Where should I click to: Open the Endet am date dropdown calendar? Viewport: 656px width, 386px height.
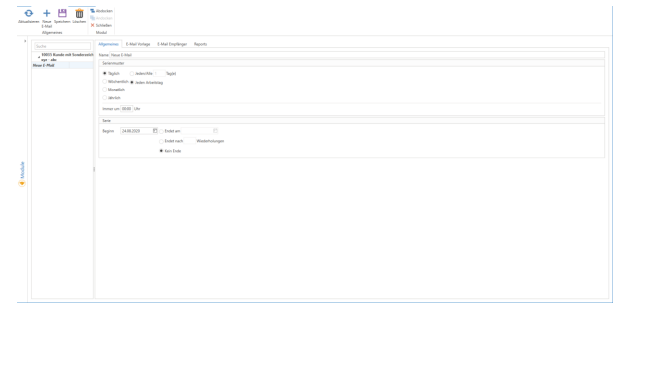click(215, 131)
